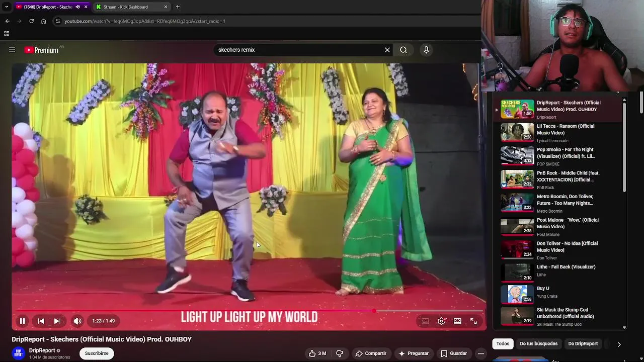Mute the video volume speaker icon
644x362 pixels.
[x=77, y=321]
